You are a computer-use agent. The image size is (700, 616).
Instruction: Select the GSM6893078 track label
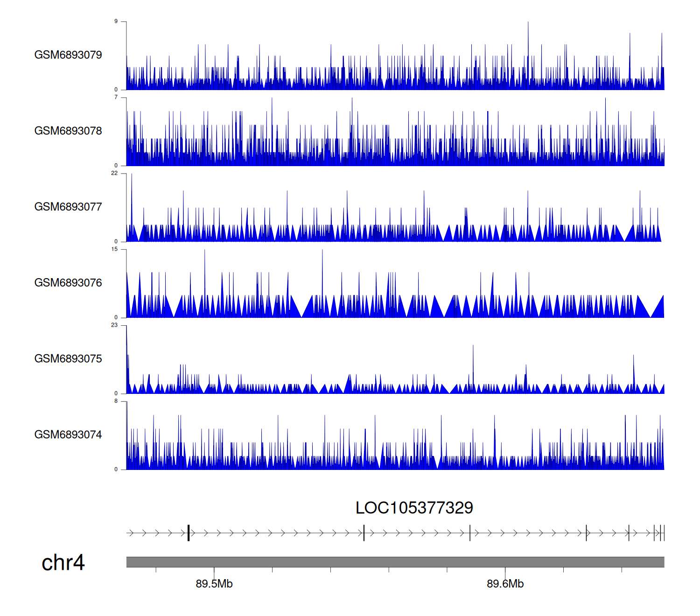68,131
